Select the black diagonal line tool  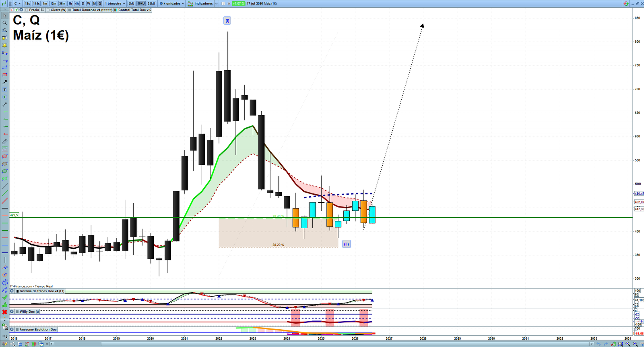(x=5, y=186)
